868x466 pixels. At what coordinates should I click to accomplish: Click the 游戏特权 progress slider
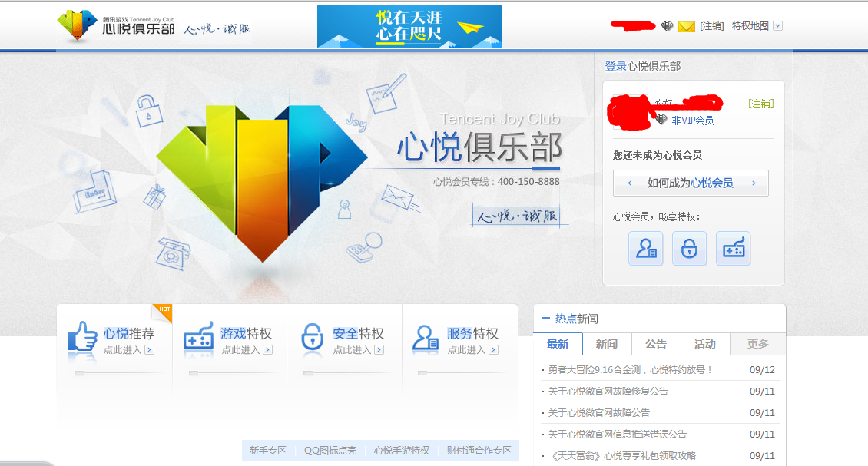[231, 373]
